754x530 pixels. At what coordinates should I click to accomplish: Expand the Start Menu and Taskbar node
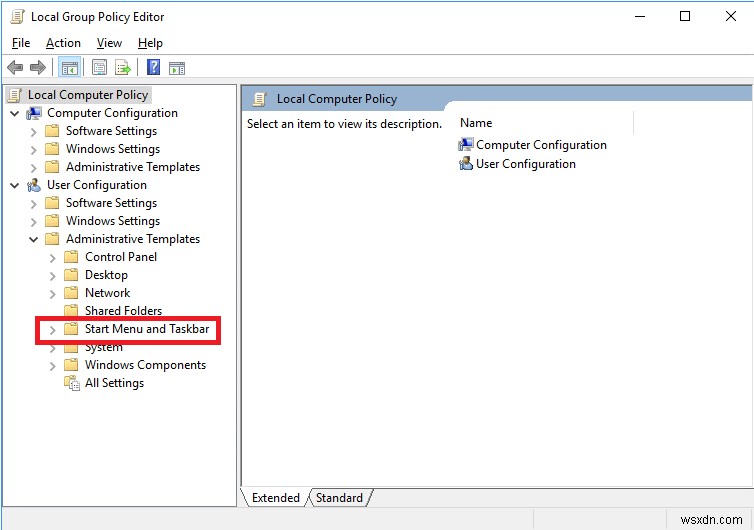pyautogui.click(x=52, y=330)
